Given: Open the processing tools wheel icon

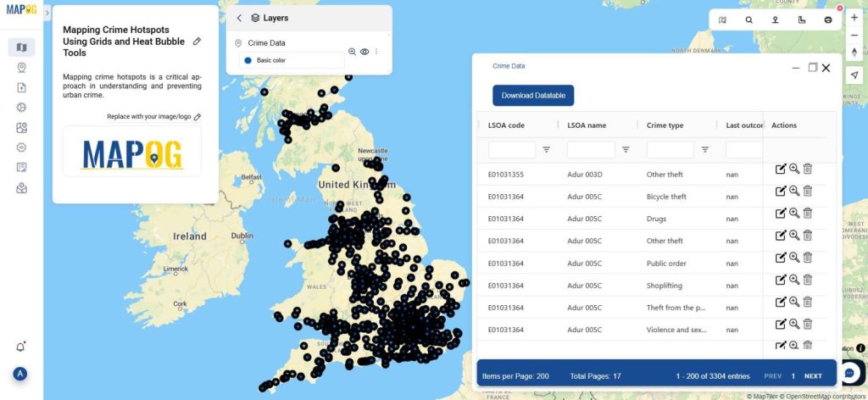Looking at the screenshot, I should (x=21, y=108).
